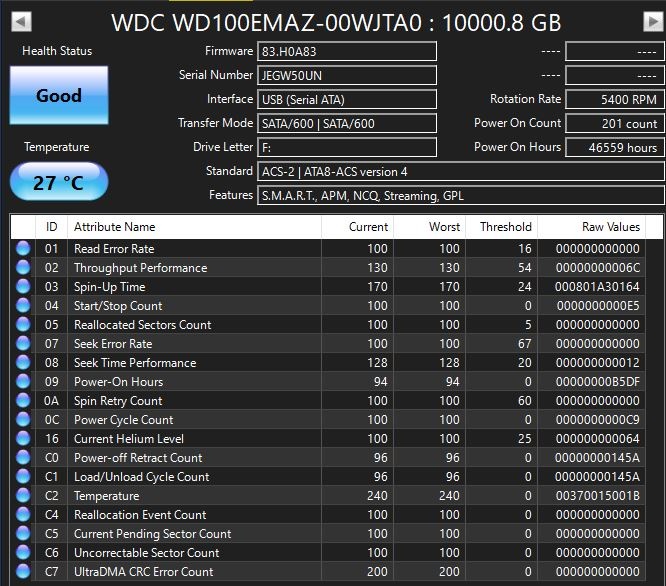Click the Rotation Rate value 5400 RPM
The image size is (666, 586).
point(615,99)
